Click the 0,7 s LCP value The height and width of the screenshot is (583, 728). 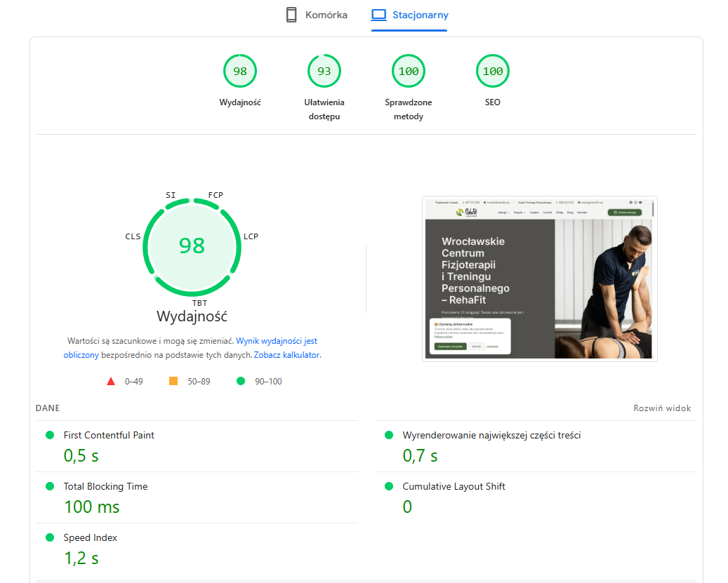coord(421,455)
